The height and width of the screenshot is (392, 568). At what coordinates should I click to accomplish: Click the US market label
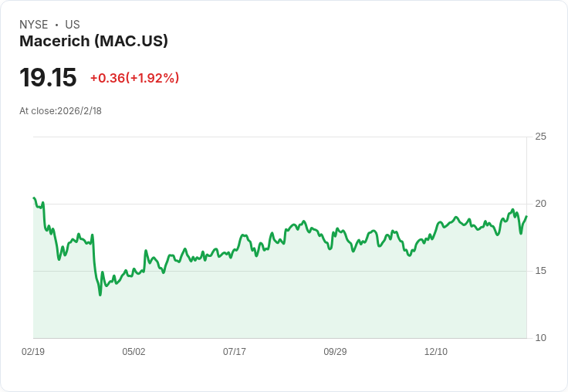pyautogui.click(x=73, y=25)
